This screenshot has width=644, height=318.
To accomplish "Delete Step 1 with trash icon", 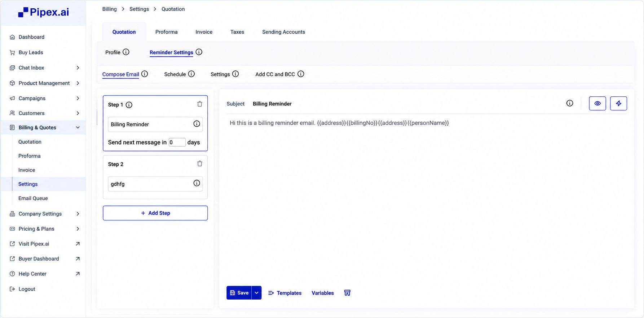I will tap(200, 104).
